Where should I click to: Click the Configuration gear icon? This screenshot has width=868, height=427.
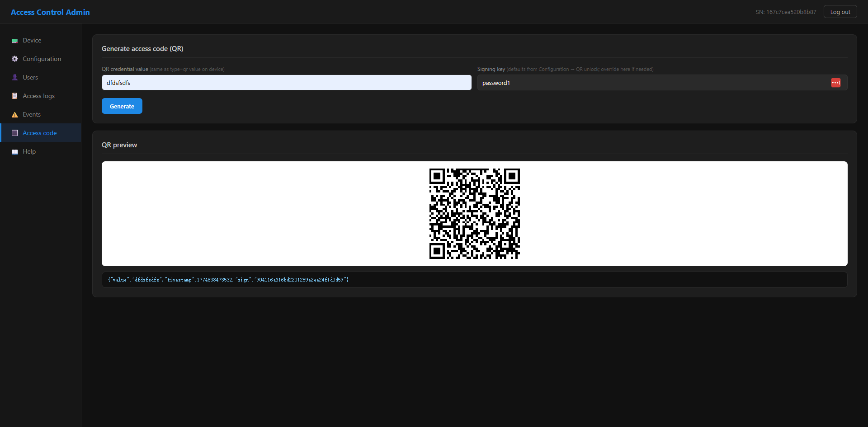pos(14,59)
